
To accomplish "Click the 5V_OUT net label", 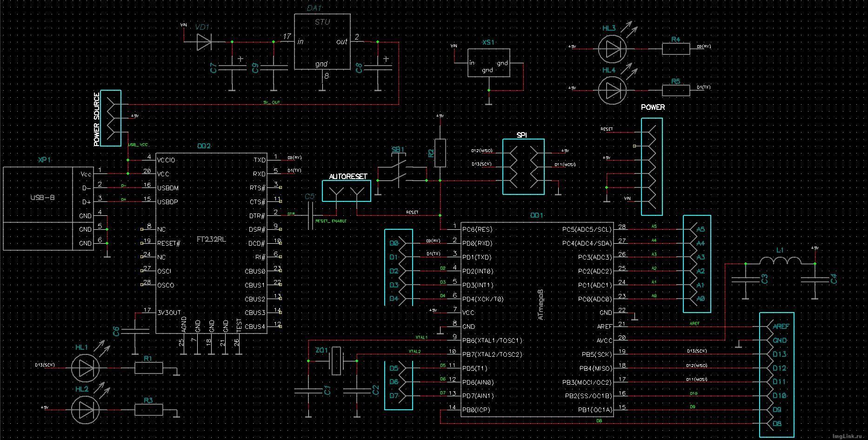I will click(272, 102).
